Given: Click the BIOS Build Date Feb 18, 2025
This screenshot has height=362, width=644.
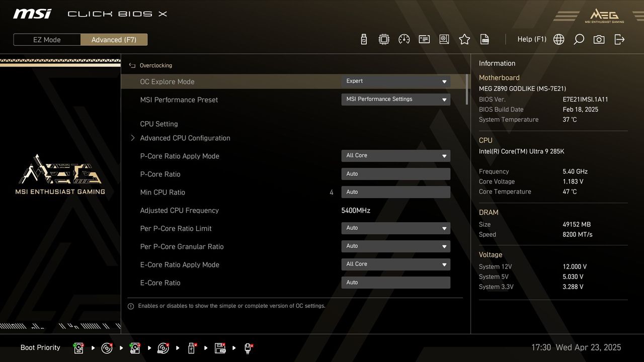Looking at the screenshot, I should pos(581,110).
